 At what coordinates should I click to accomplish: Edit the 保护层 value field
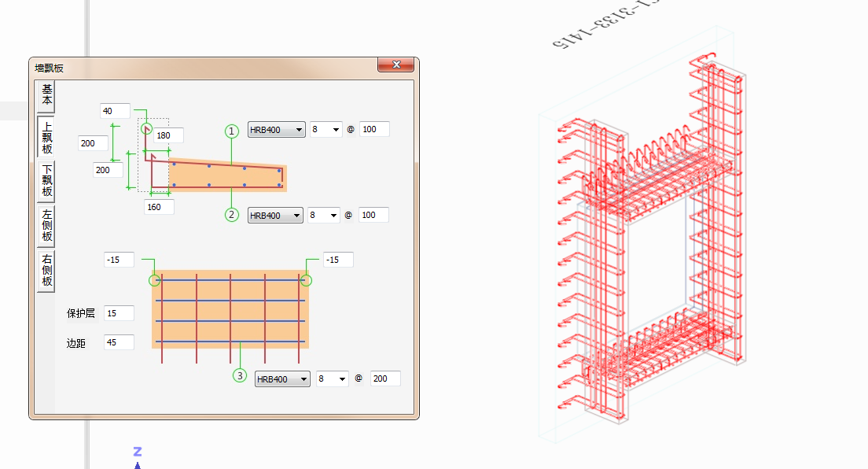[x=119, y=313]
